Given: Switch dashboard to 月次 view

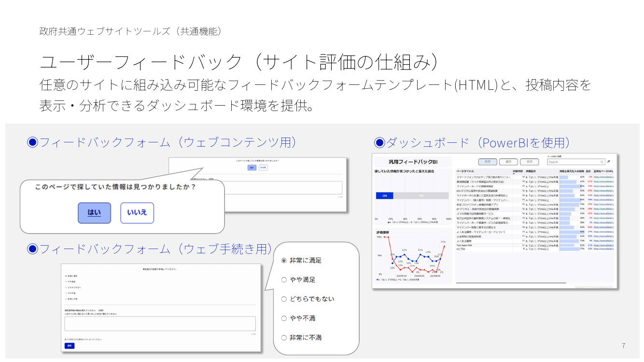Looking at the screenshot, I should (x=488, y=162).
